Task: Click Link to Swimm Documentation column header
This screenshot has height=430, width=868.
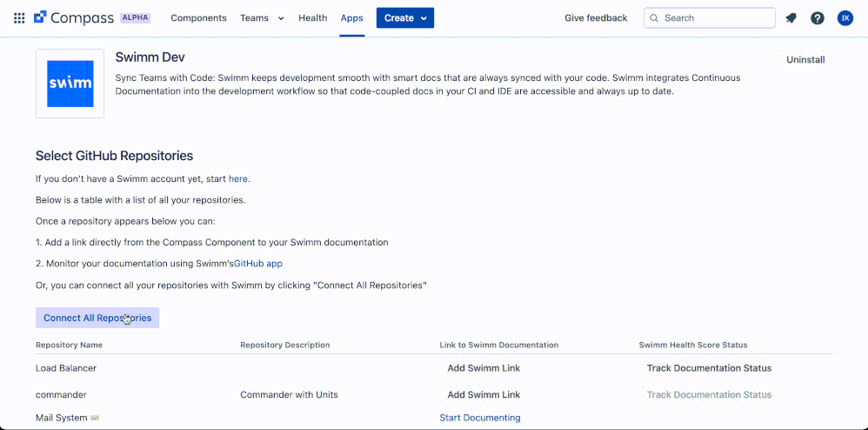Action: coord(498,345)
